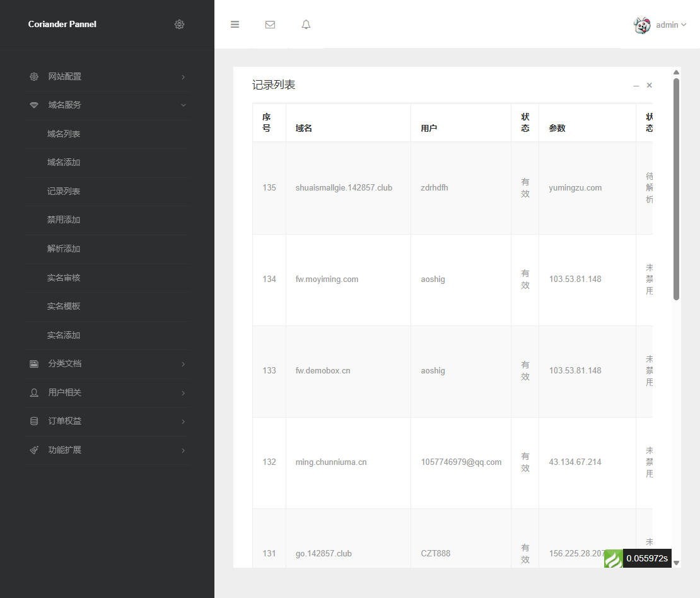Open the notifications bell icon
The image size is (700, 598).
click(x=306, y=25)
